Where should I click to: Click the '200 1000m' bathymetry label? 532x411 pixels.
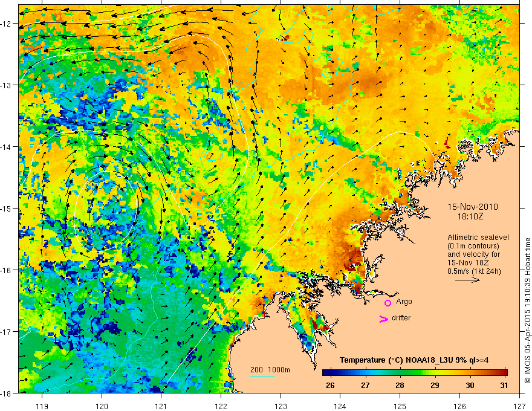click(270, 370)
